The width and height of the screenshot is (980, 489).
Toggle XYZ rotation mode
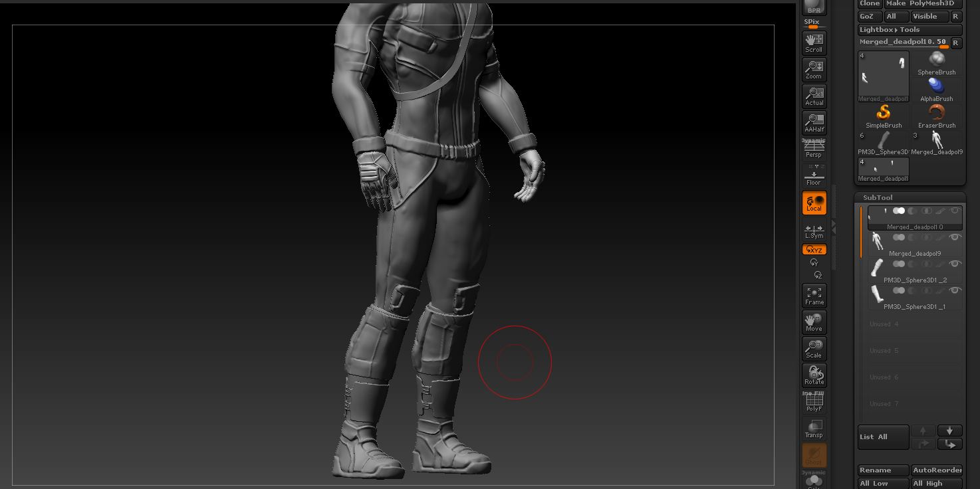coord(814,250)
